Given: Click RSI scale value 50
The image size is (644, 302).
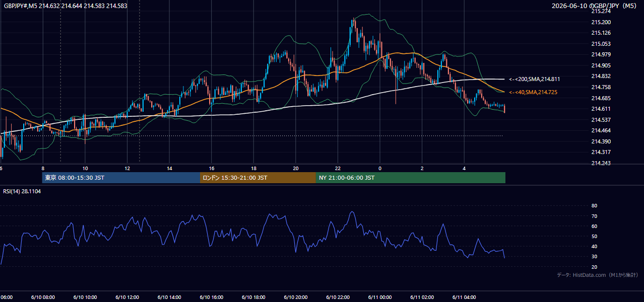Looking at the screenshot, I should [x=594, y=236].
